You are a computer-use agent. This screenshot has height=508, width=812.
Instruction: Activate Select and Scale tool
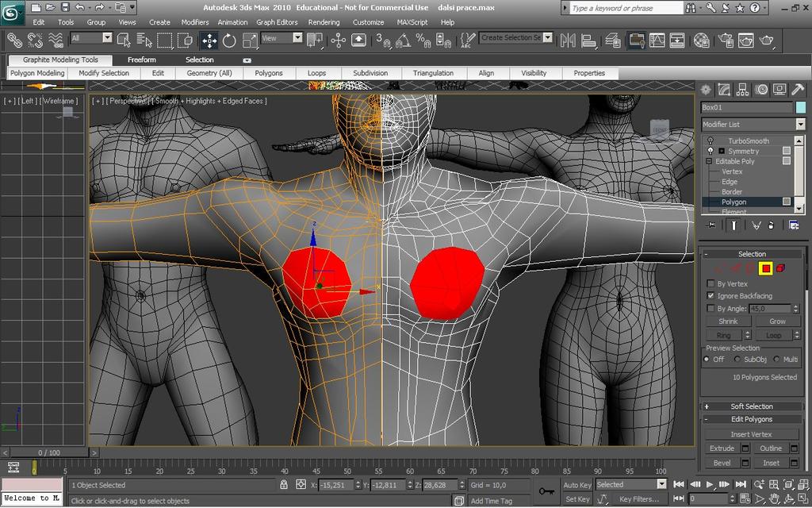click(x=250, y=40)
